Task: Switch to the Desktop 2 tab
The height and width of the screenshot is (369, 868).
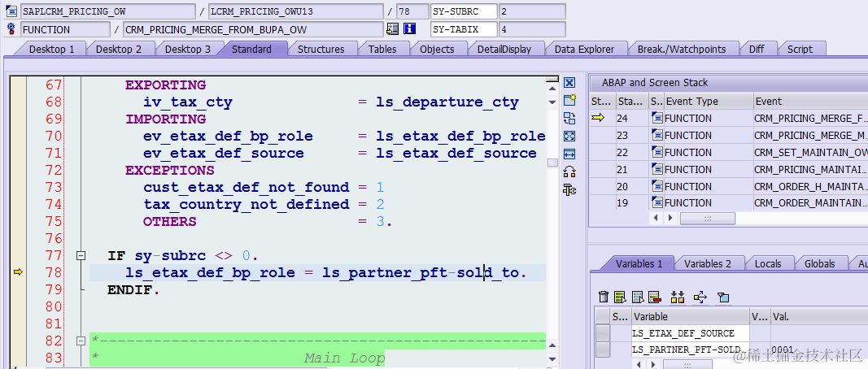Action: tap(119, 49)
